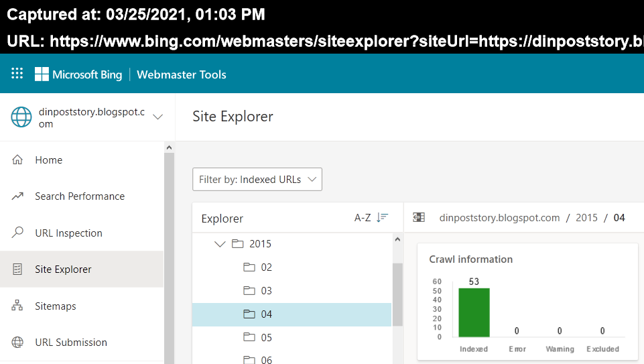Viewport: 644px width, 364px height.
Task: Click explorer tree scrollbar thumb
Action: (x=397, y=294)
